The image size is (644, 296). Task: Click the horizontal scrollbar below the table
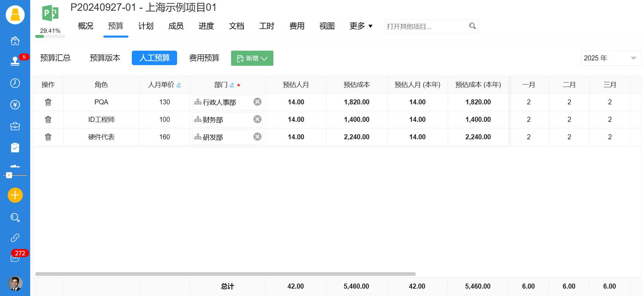(225, 274)
